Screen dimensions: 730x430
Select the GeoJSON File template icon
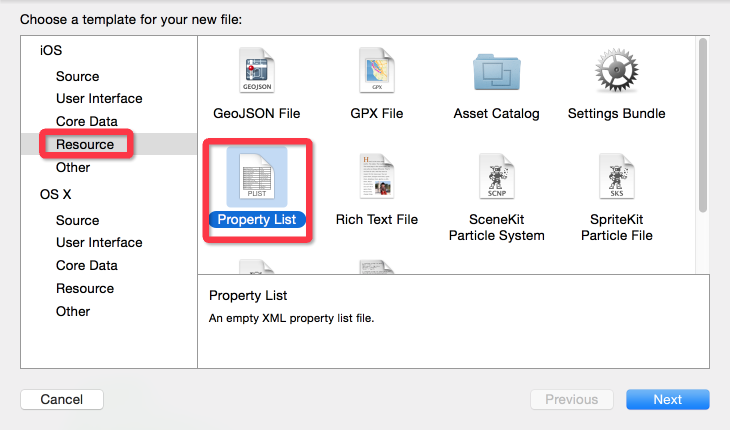coord(256,73)
